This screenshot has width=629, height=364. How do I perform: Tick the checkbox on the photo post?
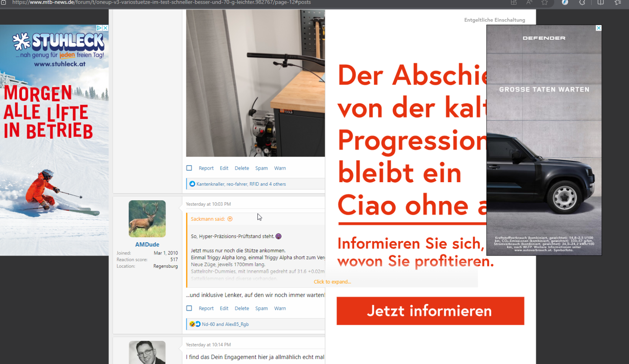tap(189, 168)
